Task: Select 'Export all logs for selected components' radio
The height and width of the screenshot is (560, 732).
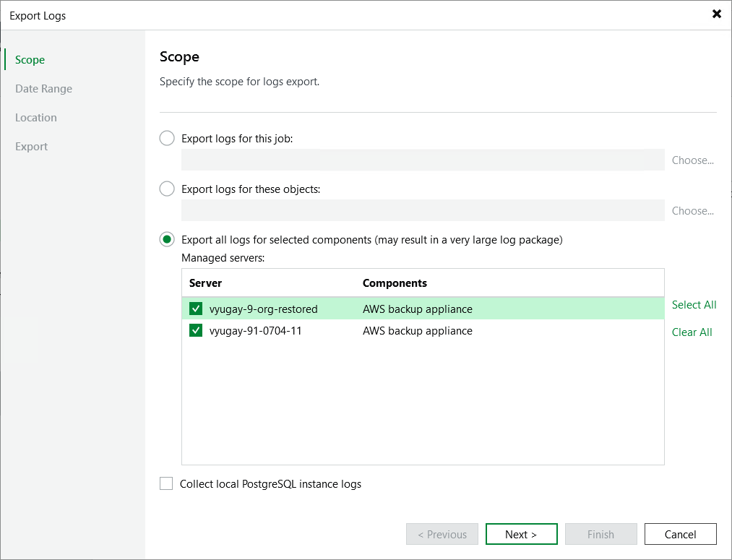Action: tap(167, 239)
